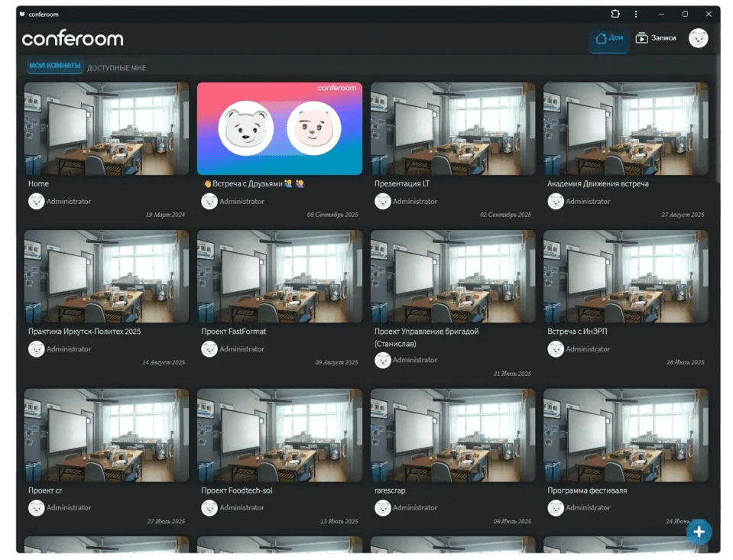Click the conferoom app icon in title bar
The width and height of the screenshot is (733, 560).
point(22,14)
